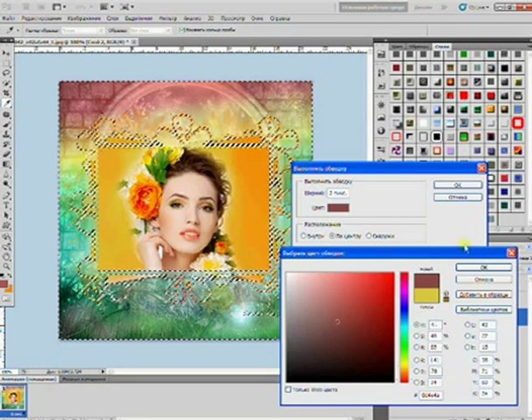
Task: Select the L lightness radio button
Action: tap(467, 325)
